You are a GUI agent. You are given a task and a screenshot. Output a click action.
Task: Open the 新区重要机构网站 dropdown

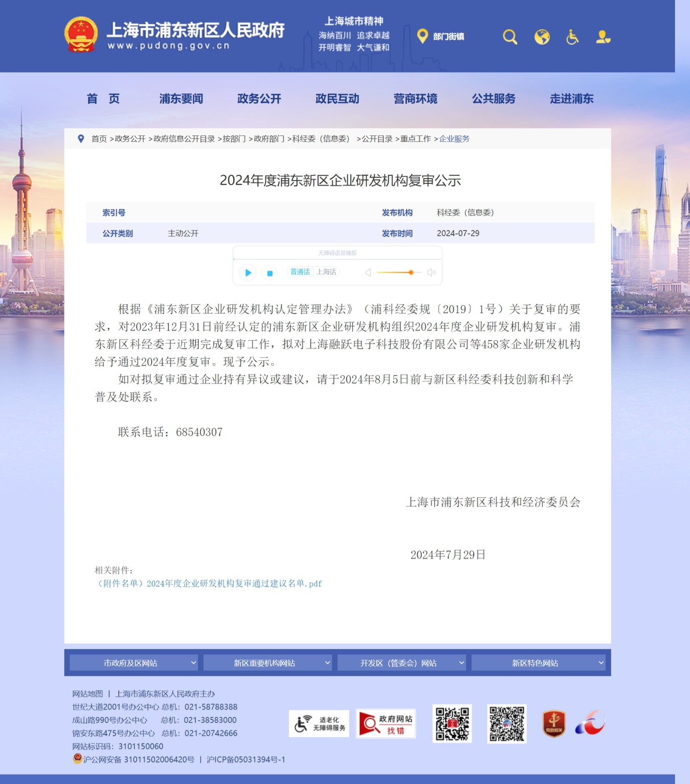[x=267, y=663]
